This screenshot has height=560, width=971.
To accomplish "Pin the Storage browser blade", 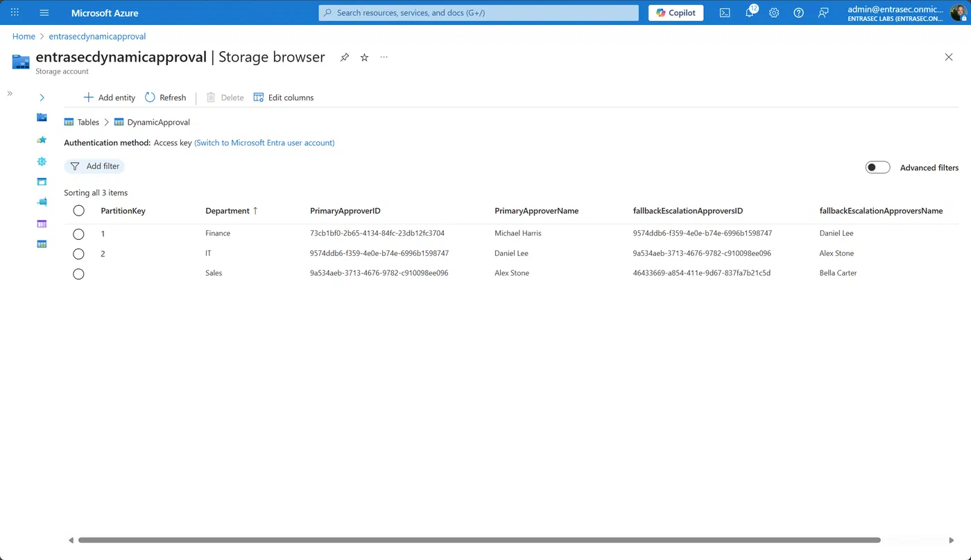I will point(344,58).
